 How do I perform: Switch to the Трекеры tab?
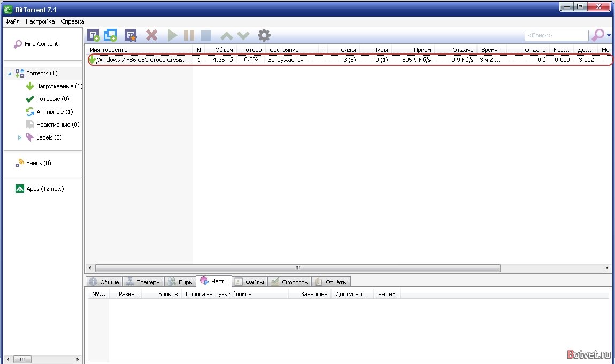(x=143, y=282)
